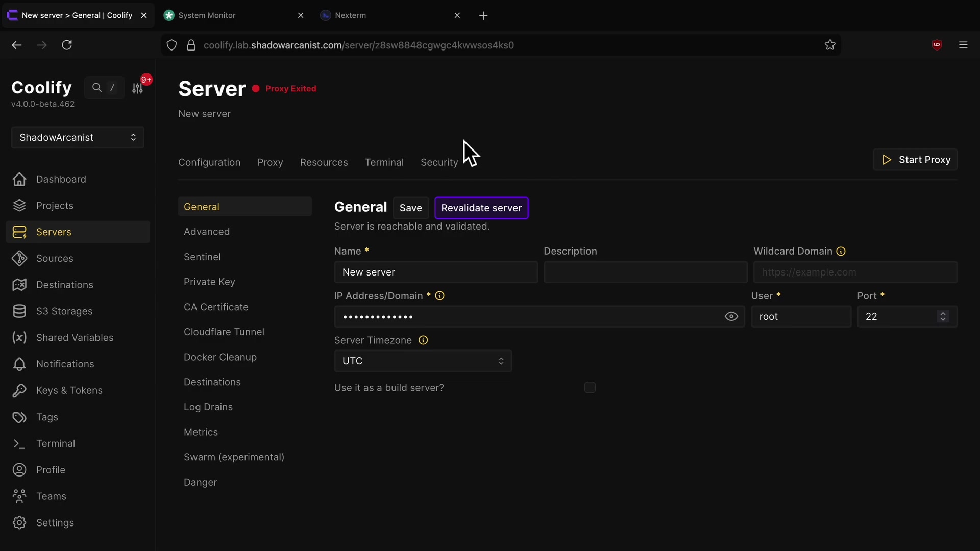Open the Danger section
Image resolution: width=980 pixels, height=551 pixels.
[200, 482]
